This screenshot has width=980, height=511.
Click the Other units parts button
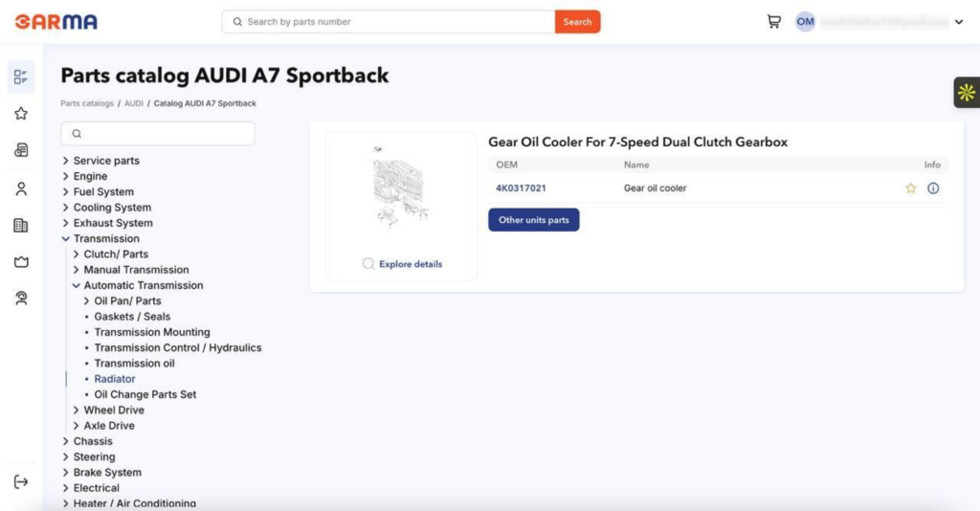(533, 220)
